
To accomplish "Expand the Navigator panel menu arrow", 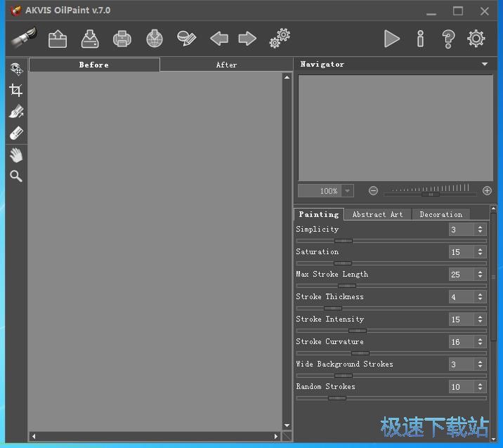I will pyautogui.click(x=484, y=65).
